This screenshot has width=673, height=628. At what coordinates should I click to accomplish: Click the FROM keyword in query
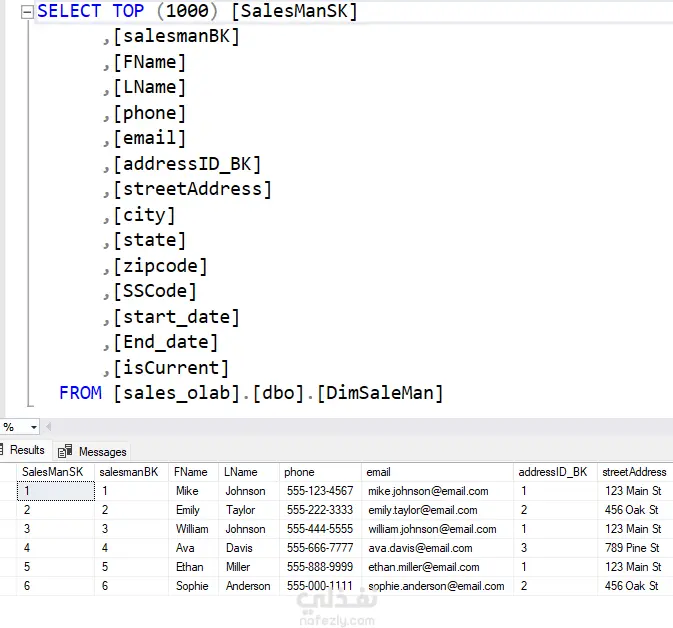(x=80, y=393)
